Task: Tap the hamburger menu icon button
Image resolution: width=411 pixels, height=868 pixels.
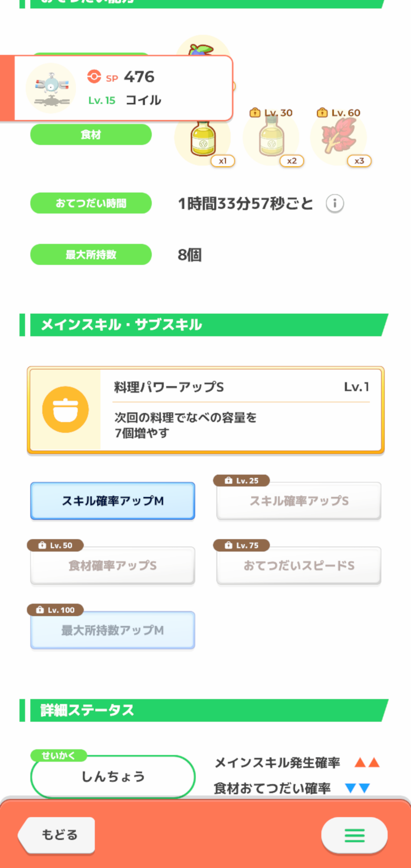Action: (x=354, y=835)
